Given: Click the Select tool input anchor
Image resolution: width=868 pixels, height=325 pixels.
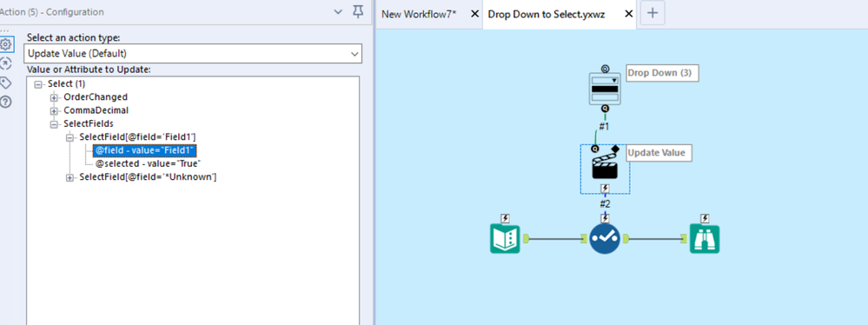Looking at the screenshot, I should click(x=584, y=239).
